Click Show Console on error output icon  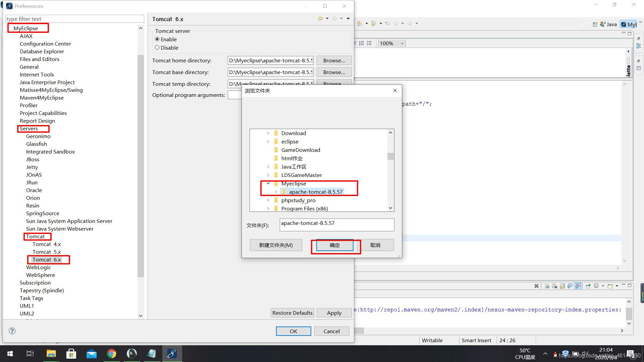578,286
